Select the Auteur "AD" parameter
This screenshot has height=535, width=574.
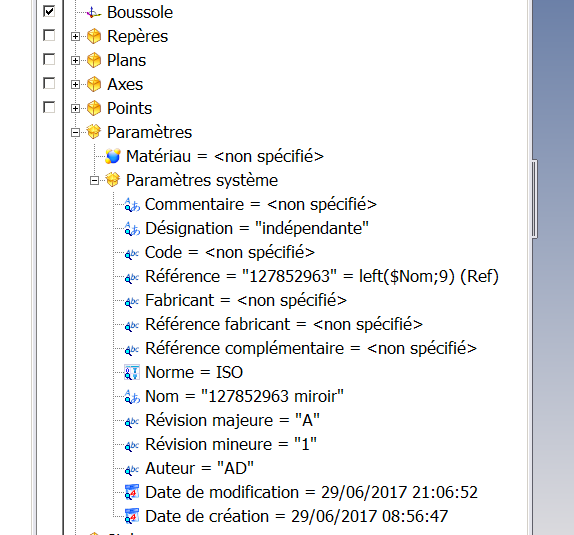tap(200, 468)
